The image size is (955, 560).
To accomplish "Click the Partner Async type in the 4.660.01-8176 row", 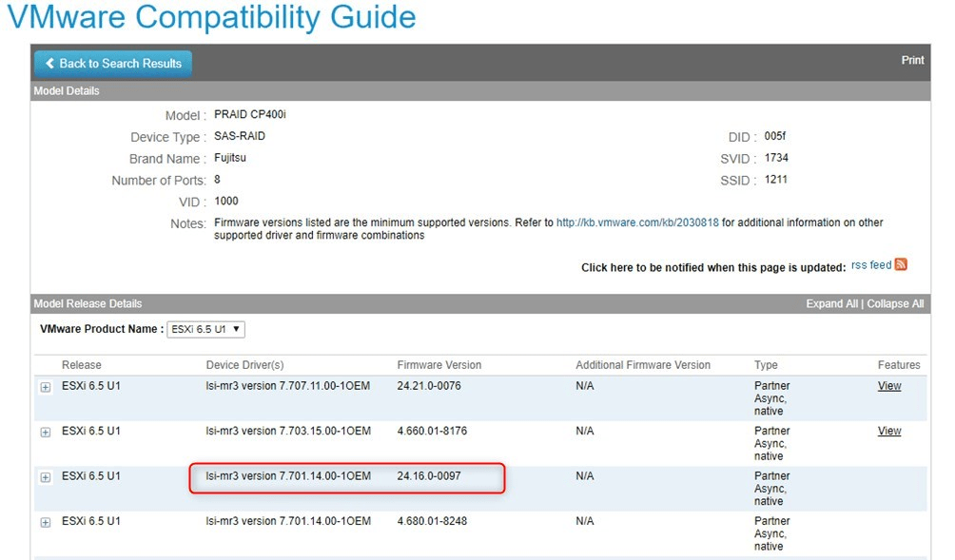I will pyautogui.click(x=771, y=444).
